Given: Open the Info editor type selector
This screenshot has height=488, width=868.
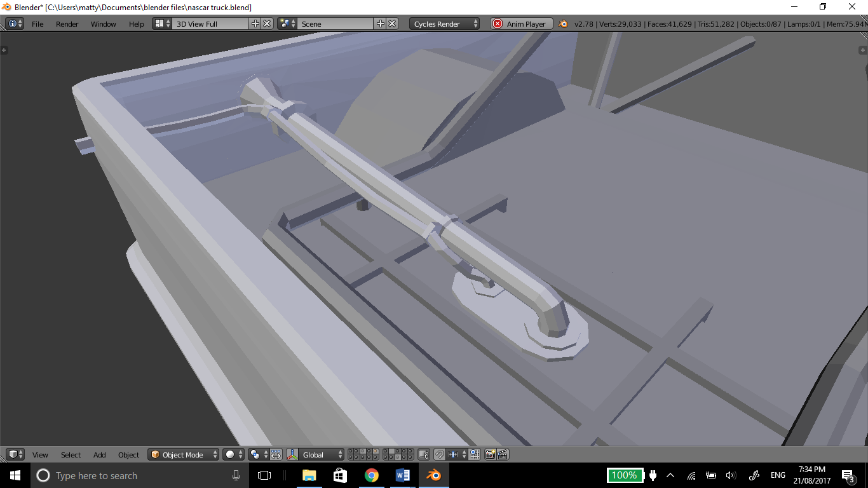Looking at the screenshot, I should pyautogui.click(x=15, y=24).
